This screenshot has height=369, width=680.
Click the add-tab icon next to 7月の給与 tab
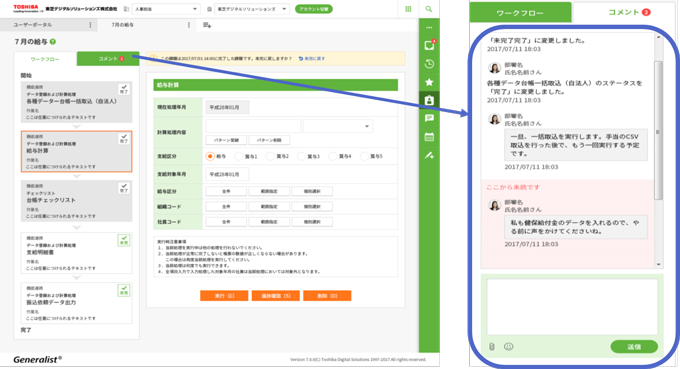pyautogui.click(x=207, y=25)
